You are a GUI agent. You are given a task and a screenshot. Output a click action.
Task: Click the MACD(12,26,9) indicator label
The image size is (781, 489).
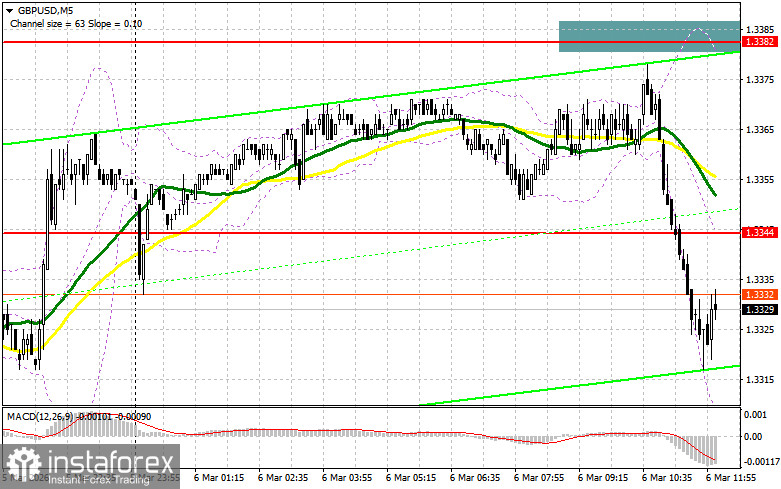click(x=41, y=416)
